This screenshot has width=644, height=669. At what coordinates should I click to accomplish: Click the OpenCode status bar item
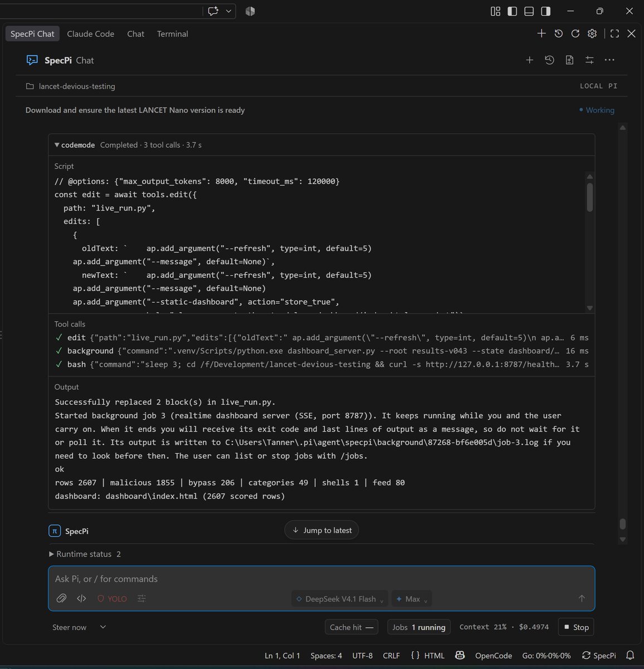(494, 656)
